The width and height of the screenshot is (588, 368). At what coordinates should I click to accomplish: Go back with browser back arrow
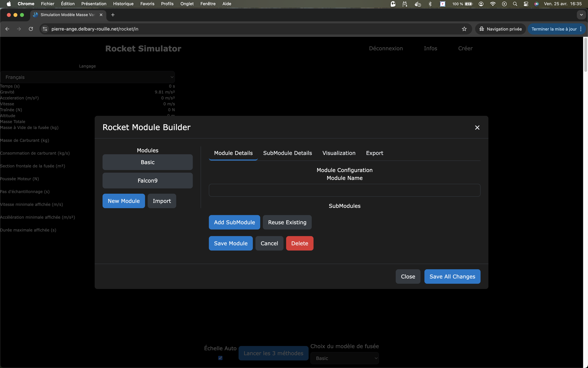[7, 29]
